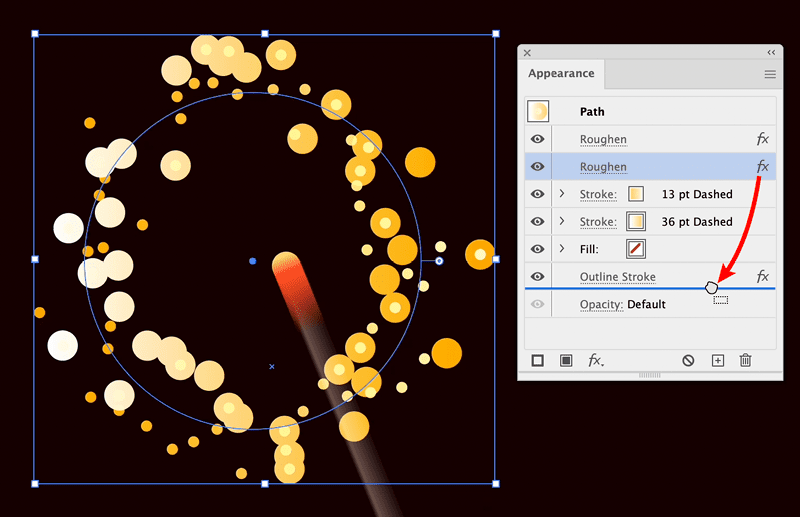Viewport: 800px width, 517px height.
Task: Click the Clear Appearance icon
Action: click(x=688, y=361)
